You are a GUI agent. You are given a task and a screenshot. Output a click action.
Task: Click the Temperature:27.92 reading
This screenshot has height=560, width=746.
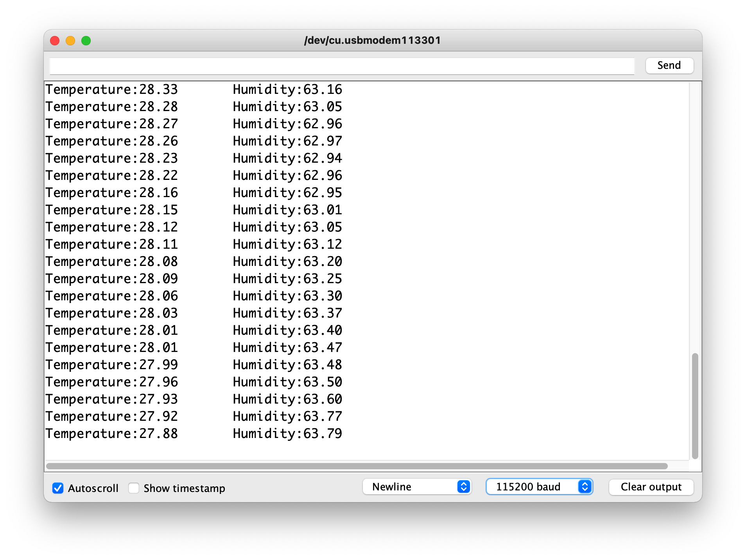coord(112,416)
